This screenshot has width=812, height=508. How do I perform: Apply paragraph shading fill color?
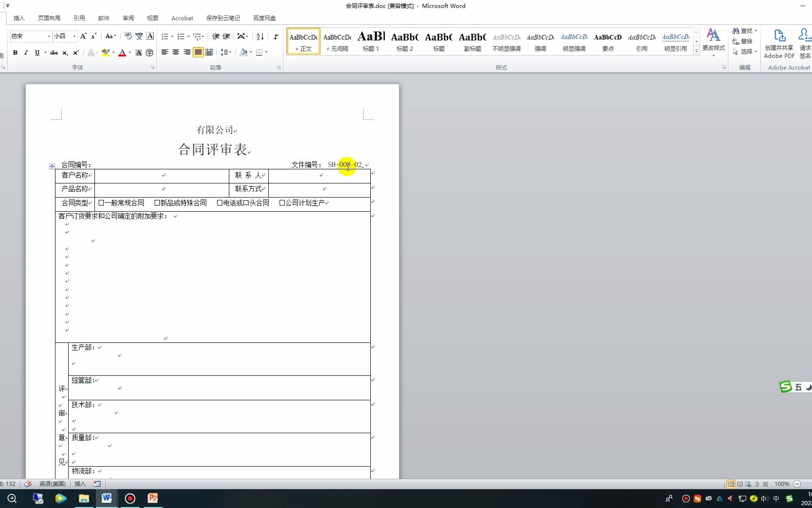point(243,52)
